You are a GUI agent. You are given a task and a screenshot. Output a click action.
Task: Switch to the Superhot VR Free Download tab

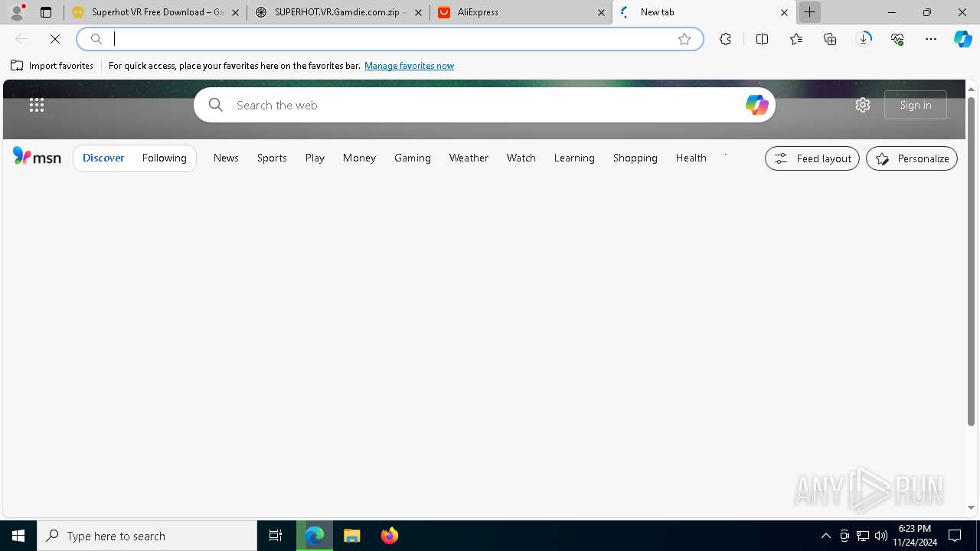click(x=155, y=12)
